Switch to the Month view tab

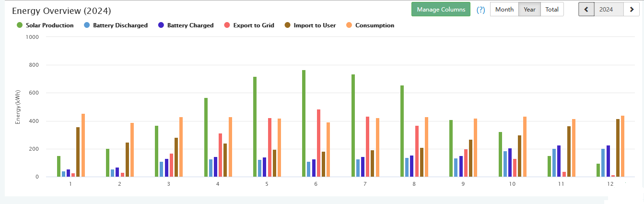tap(504, 10)
